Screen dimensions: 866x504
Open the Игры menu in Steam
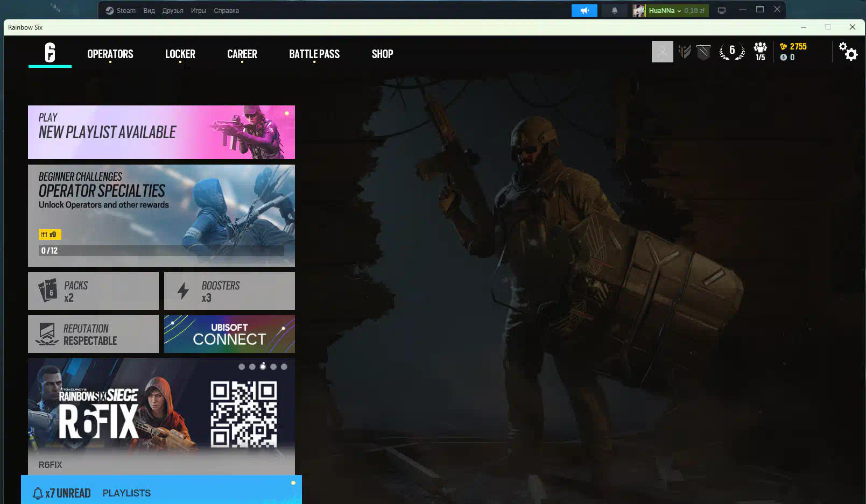(199, 10)
